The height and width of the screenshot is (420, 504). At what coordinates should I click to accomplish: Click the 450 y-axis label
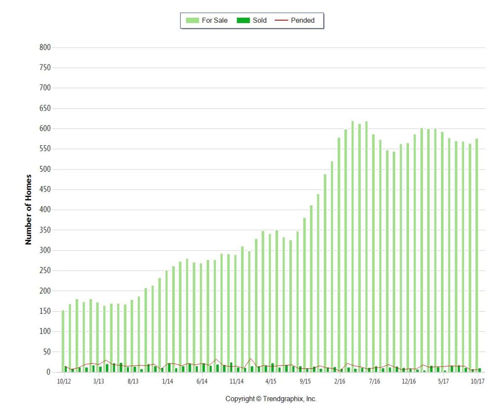[x=45, y=190]
